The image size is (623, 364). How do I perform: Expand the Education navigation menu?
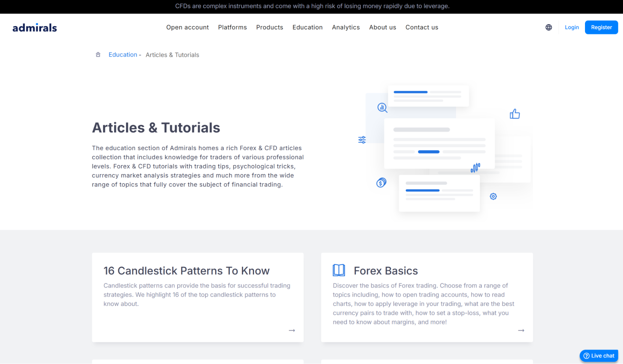coord(307,27)
